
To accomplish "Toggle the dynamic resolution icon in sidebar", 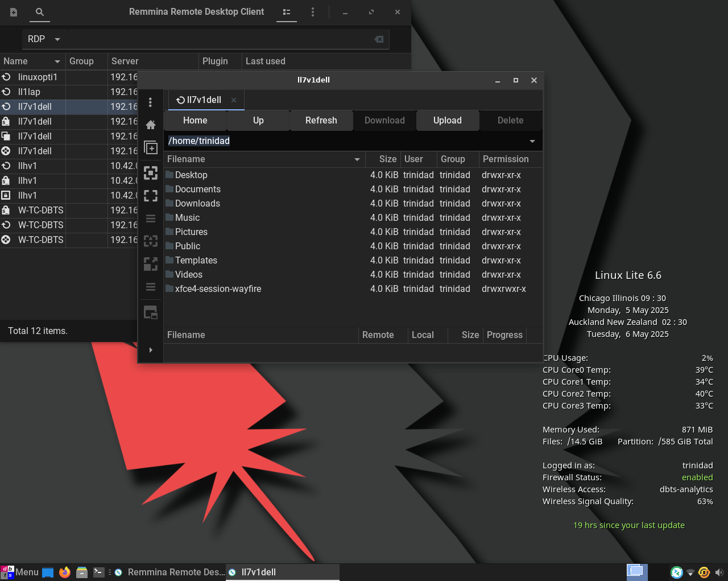I will click(151, 241).
